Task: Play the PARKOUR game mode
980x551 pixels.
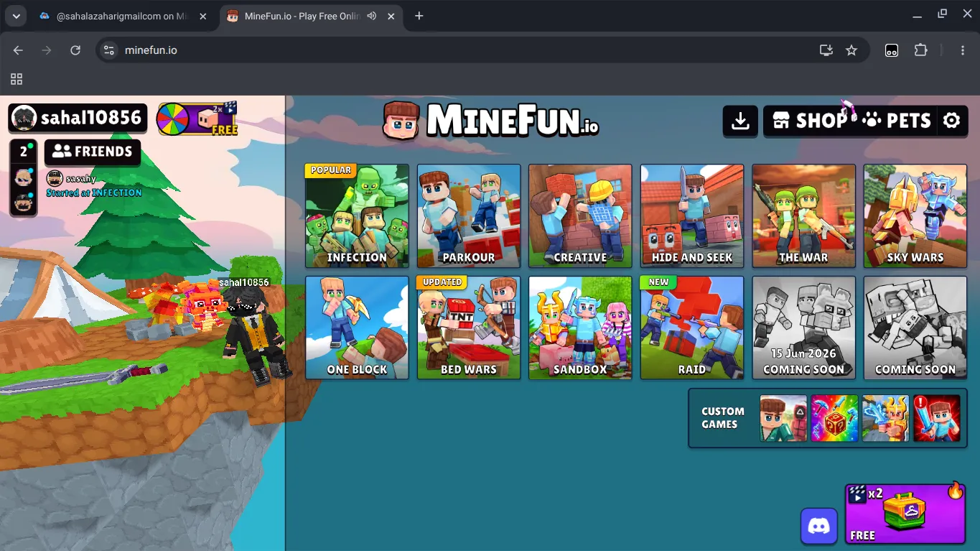Action: click(x=469, y=216)
